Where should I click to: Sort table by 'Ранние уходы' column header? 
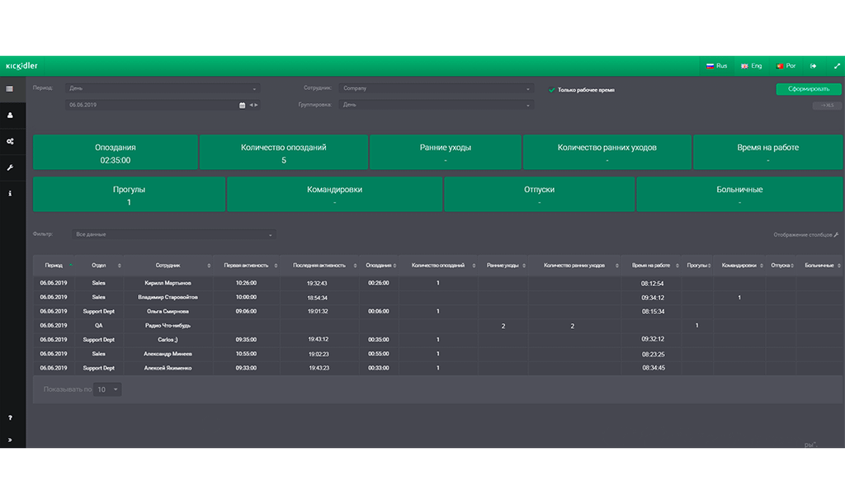click(x=503, y=266)
